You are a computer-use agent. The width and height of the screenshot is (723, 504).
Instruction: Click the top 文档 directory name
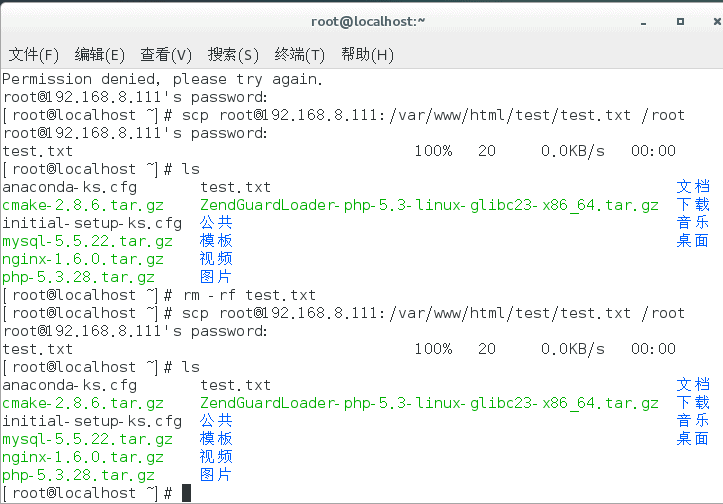[x=693, y=186]
